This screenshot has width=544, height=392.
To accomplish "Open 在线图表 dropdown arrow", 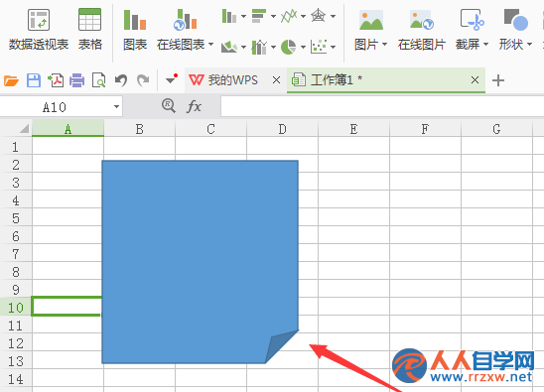I will (x=210, y=45).
